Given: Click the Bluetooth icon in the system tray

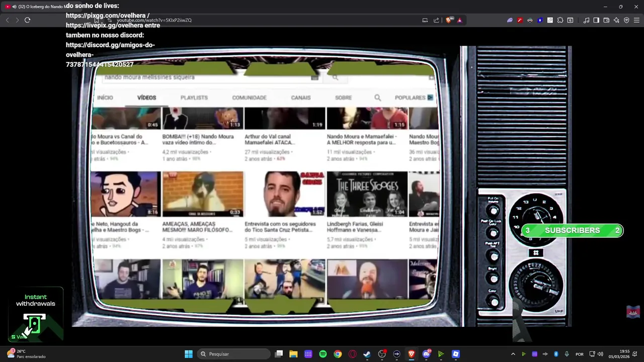Looking at the screenshot, I should click(x=556, y=354).
